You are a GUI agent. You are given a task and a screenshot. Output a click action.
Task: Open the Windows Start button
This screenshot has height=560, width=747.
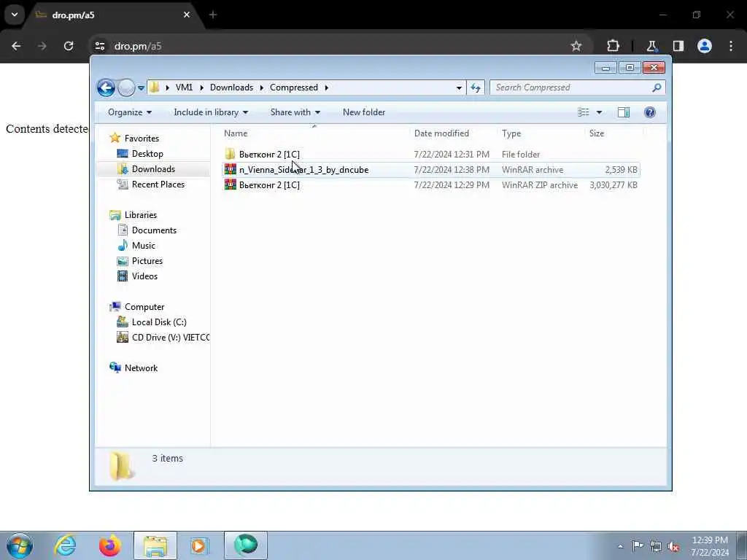20,545
